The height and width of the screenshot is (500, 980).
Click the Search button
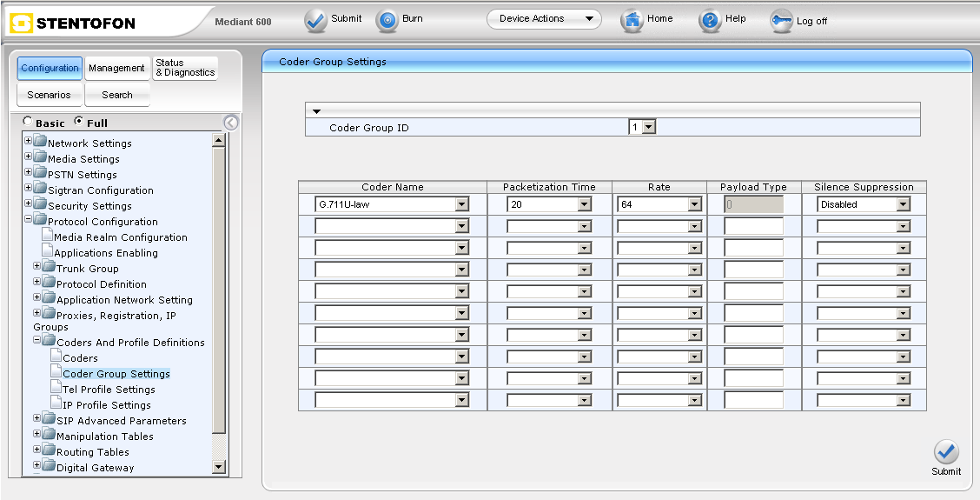(x=117, y=95)
